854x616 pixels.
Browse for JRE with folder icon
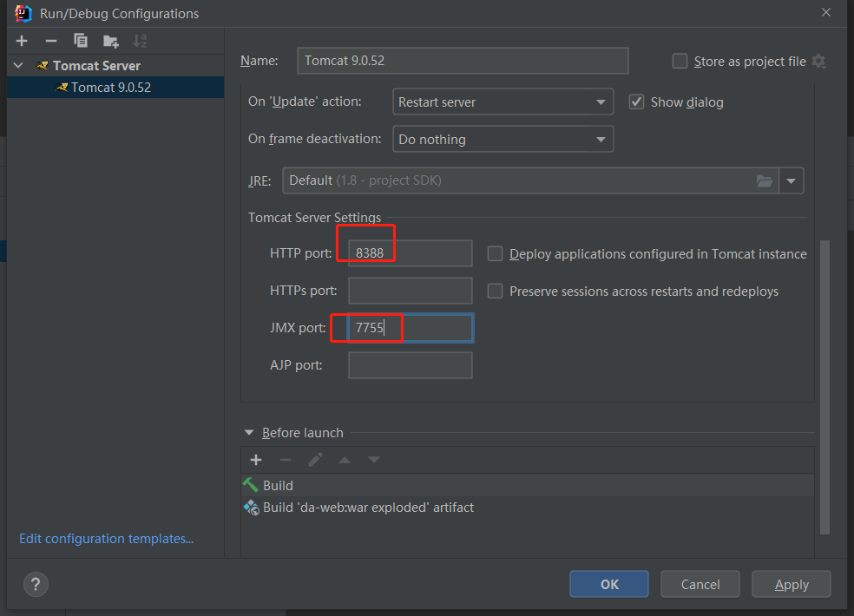point(765,180)
